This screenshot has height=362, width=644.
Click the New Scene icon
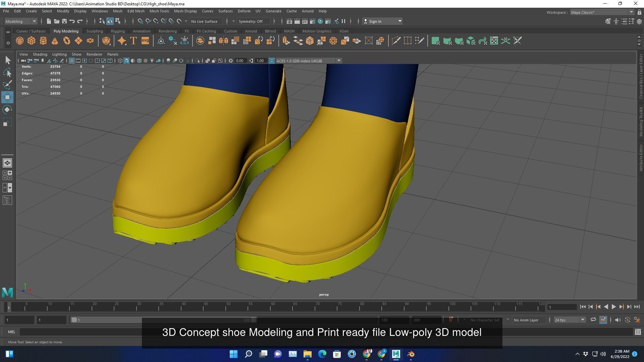(x=49, y=21)
